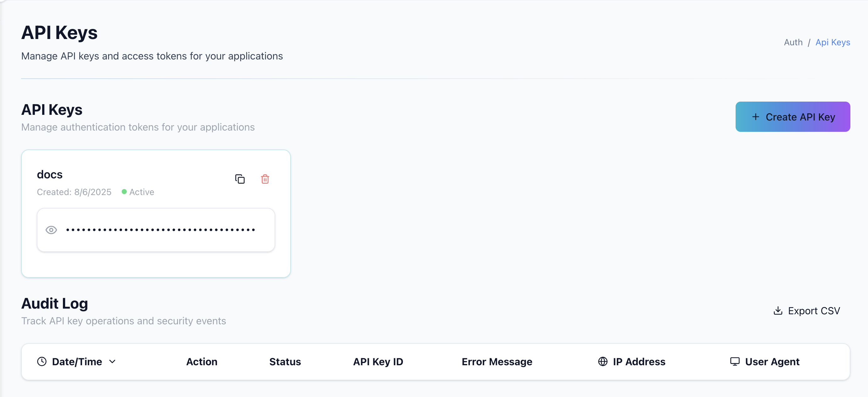Click the plus icon on Create API Key
The image size is (868, 397).
coord(756,117)
